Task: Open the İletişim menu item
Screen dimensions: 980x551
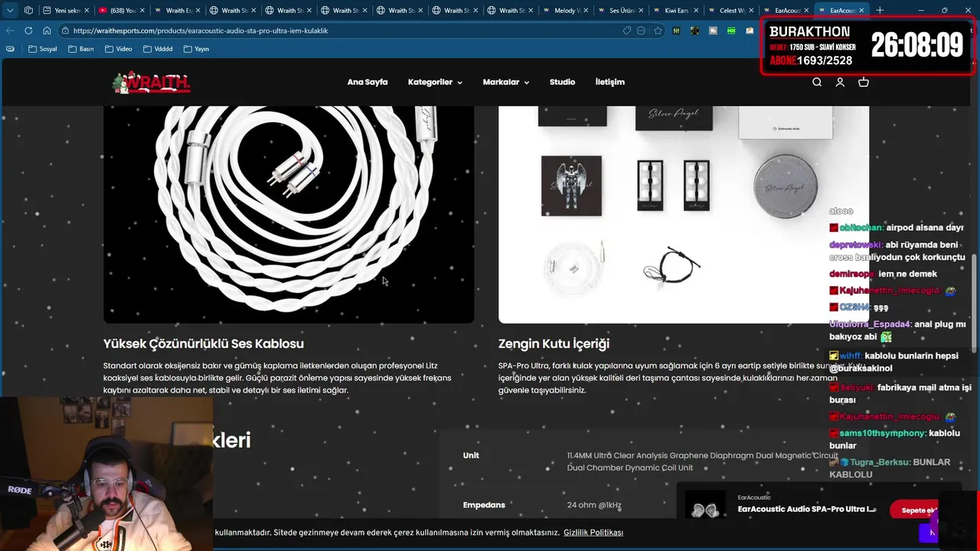Action: (x=610, y=82)
